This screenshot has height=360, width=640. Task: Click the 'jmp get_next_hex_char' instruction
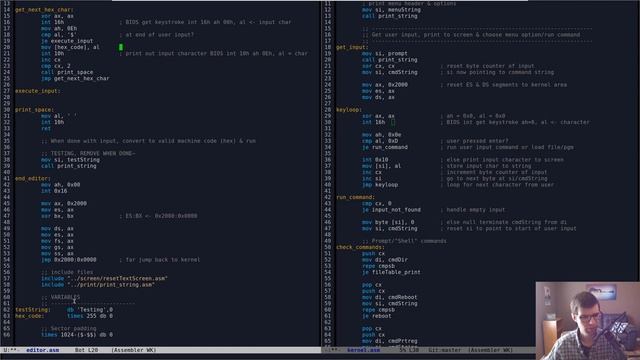point(75,78)
